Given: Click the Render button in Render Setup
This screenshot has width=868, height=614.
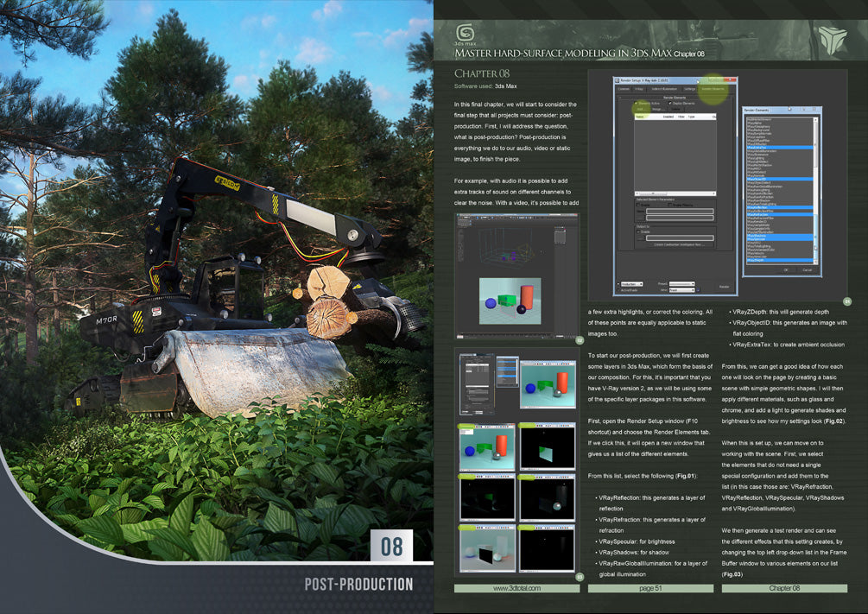Looking at the screenshot, I should click(723, 286).
